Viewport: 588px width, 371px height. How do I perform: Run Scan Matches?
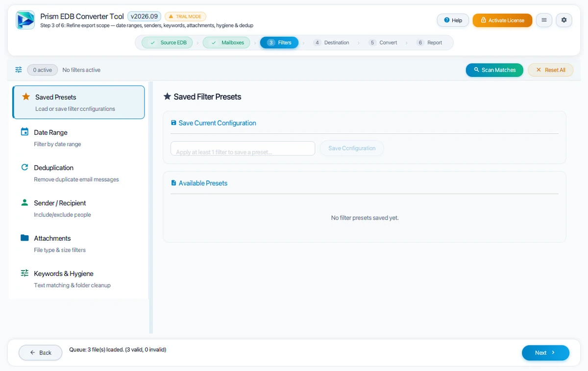coord(494,70)
